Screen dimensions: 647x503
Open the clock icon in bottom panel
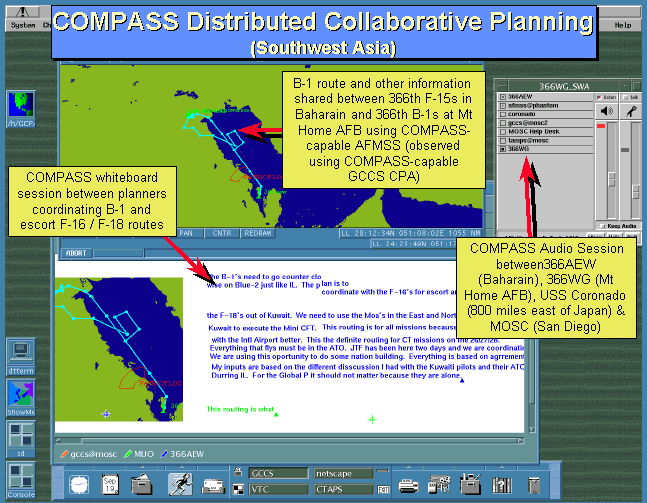pyautogui.click(x=79, y=483)
